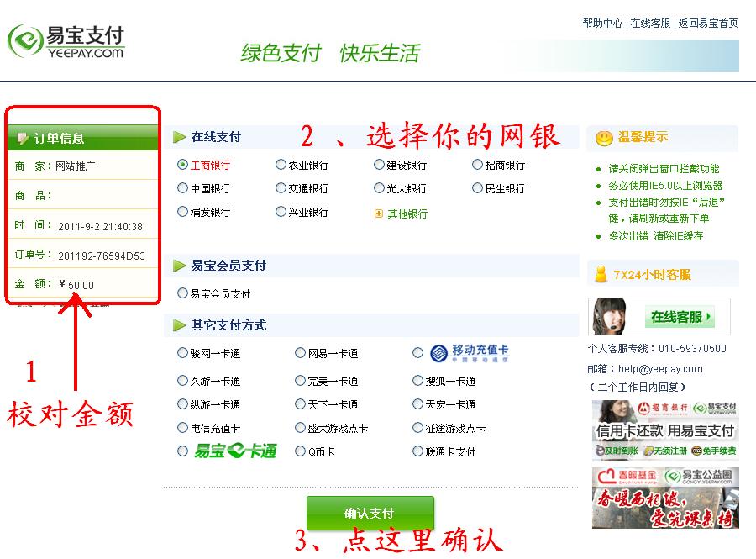Click the 确认支付 button
This screenshot has width=756, height=559.
click(x=370, y=513)
